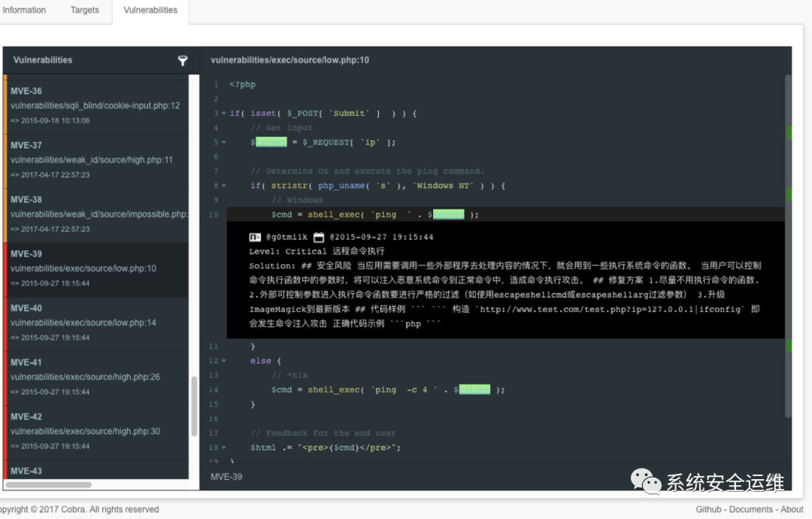
Task: Click the $html line 18 code
Action: pos(326,448)
